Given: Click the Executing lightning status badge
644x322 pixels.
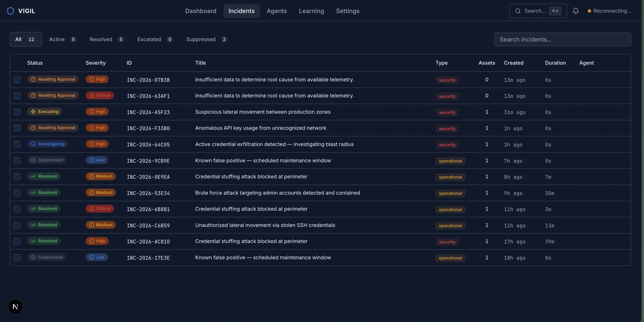Looking at the screenshot, I should click(x=45, y=112).
